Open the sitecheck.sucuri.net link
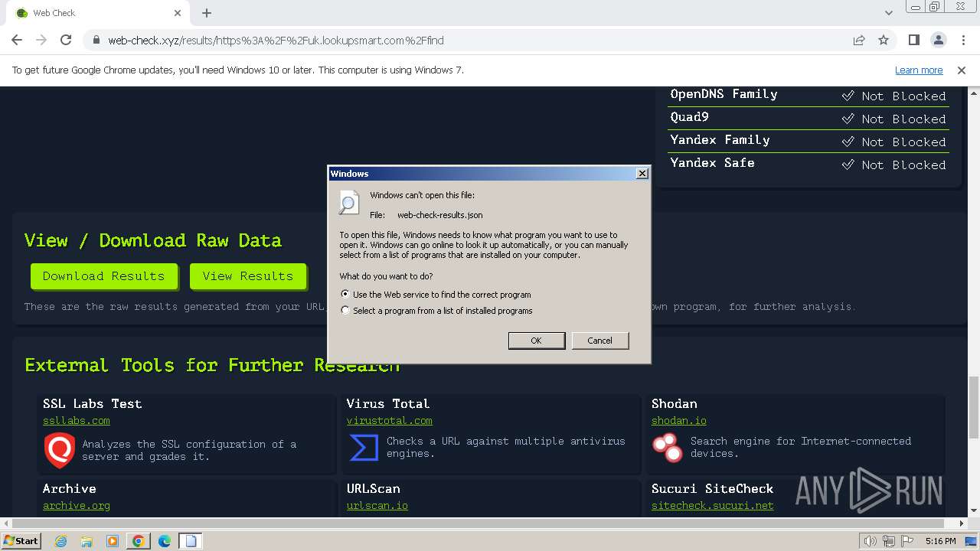The height and width of the screenshot is (551, 980). pyautogui.click(x=713, y=506)
